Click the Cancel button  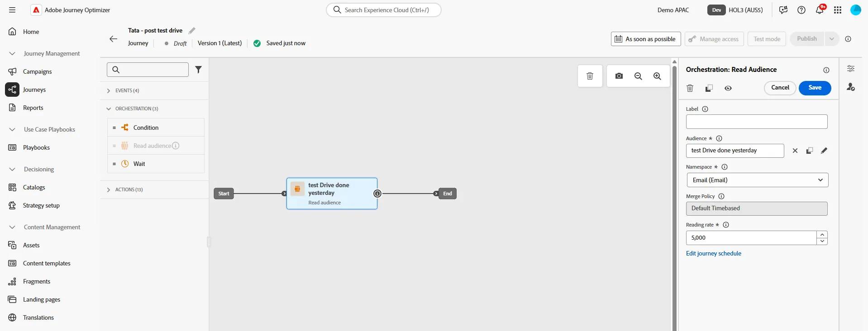pyautogui.click(x=780, y=88)
